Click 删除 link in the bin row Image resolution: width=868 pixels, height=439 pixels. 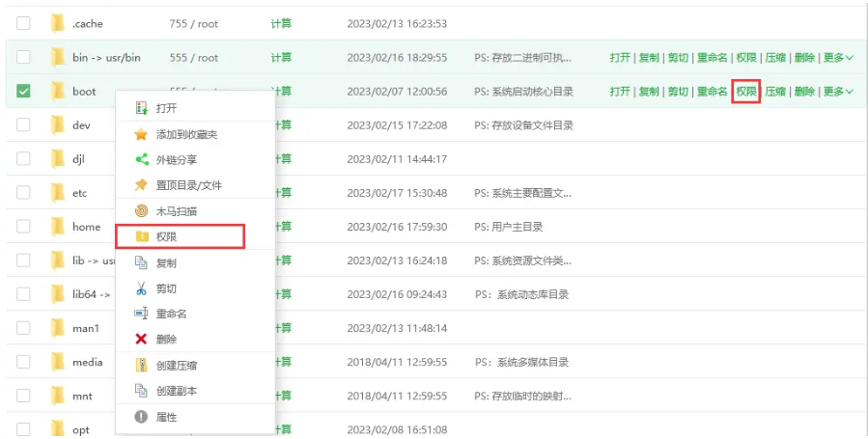pos(804,58)
